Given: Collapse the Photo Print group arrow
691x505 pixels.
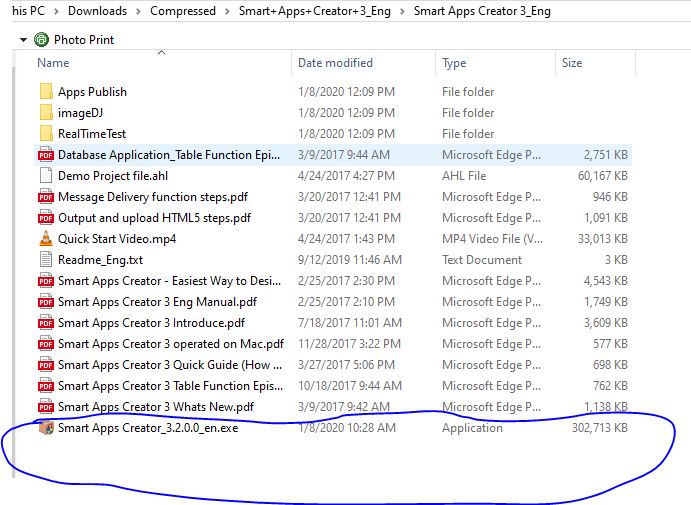Looking at the screenshot, I should 23,40.
